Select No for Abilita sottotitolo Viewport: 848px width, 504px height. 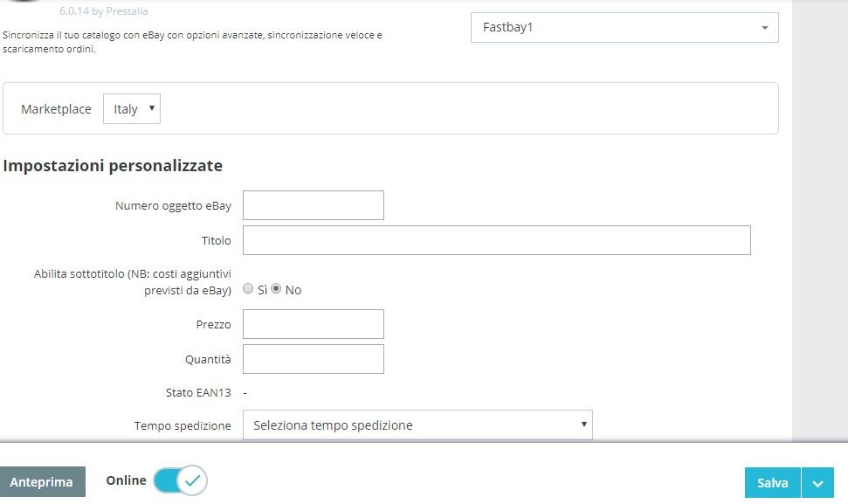click(x=276, y=289)
